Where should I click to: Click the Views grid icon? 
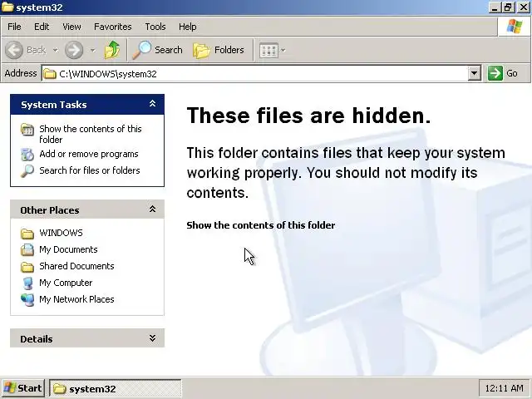click(x=268, y=51)
